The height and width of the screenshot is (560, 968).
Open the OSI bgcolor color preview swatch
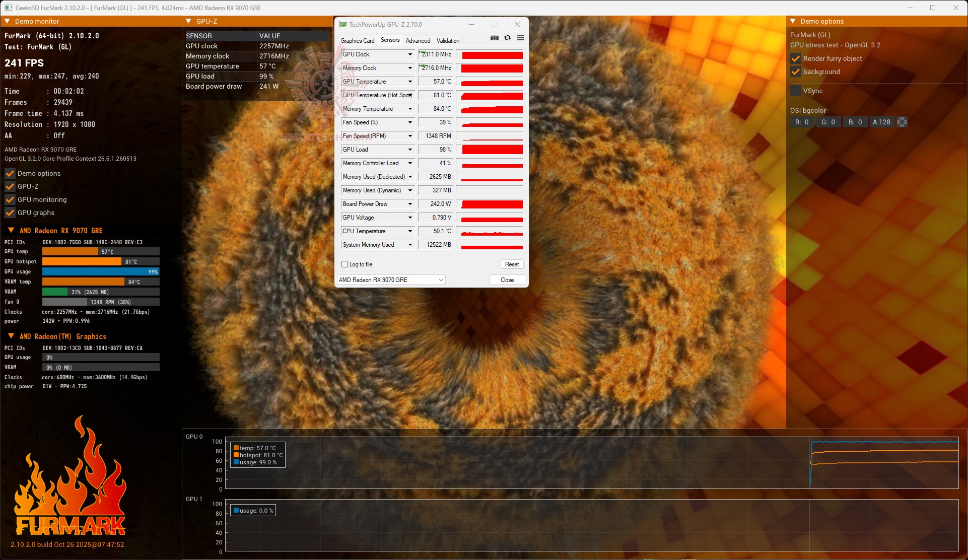click(x=902, y=122)
